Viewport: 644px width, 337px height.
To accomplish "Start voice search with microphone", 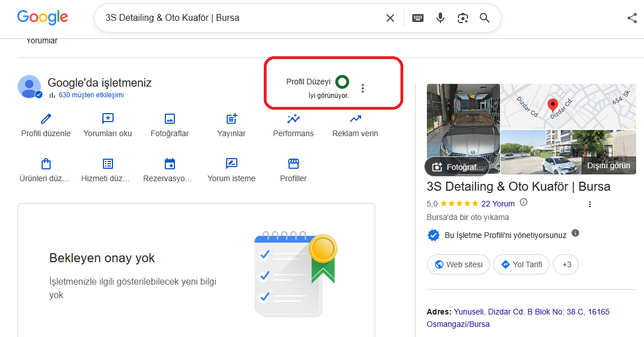I will [440, 18].
